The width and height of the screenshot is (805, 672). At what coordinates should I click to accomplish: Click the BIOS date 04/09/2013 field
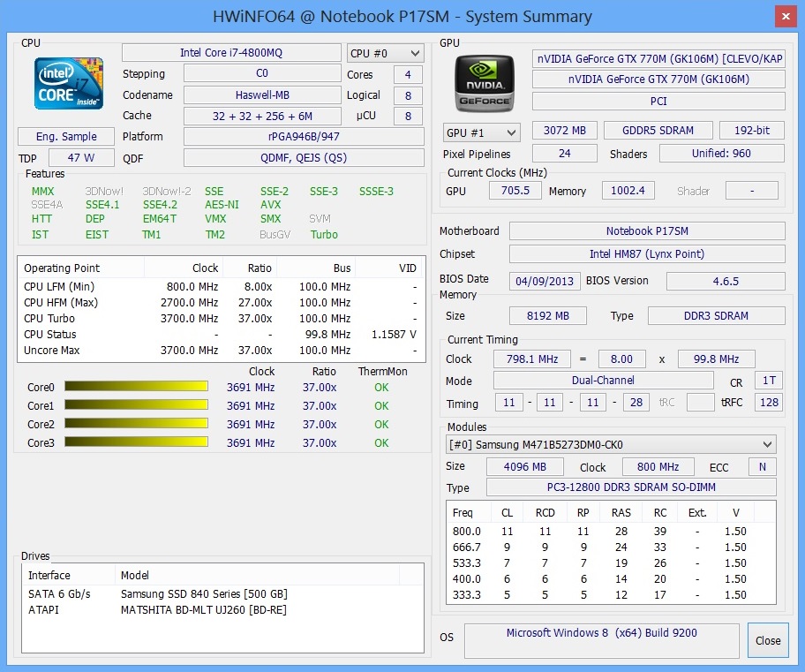[545, 281]
